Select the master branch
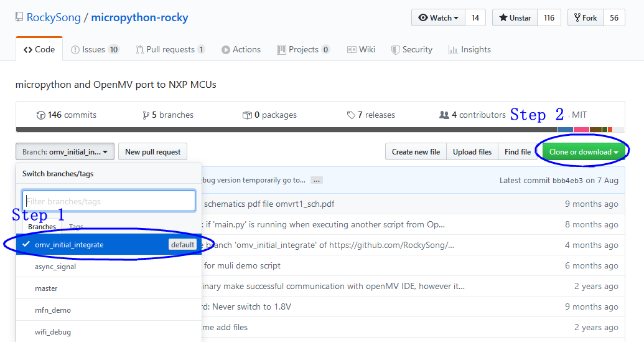 [x=109, y=288]
